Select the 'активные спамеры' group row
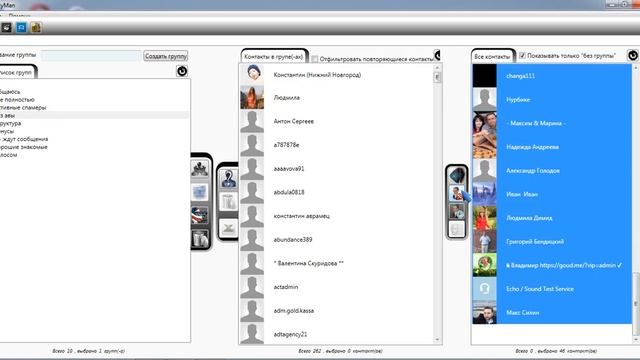The image size is (640, 360). [x=95, y=107]
